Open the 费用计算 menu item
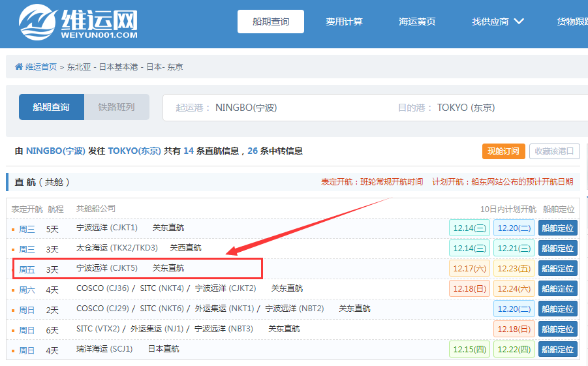This screenshot has width=588, height=366. 344,22
